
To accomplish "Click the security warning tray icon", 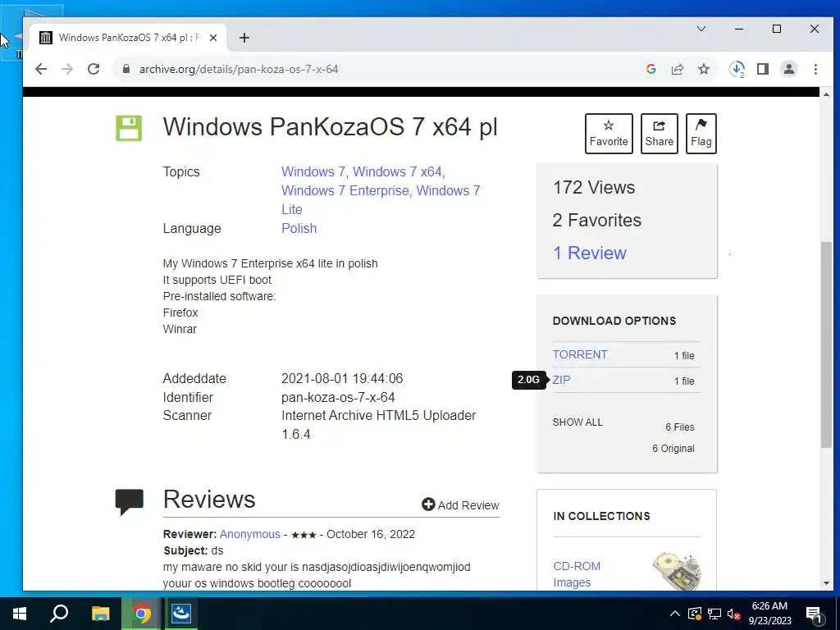I will click(694, 614).
